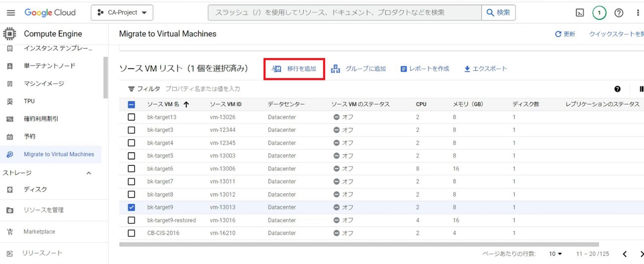Screen dimensions: 644x264
Task: Check the box for CB-CIS-2016
Action: (x=131, y=233)
